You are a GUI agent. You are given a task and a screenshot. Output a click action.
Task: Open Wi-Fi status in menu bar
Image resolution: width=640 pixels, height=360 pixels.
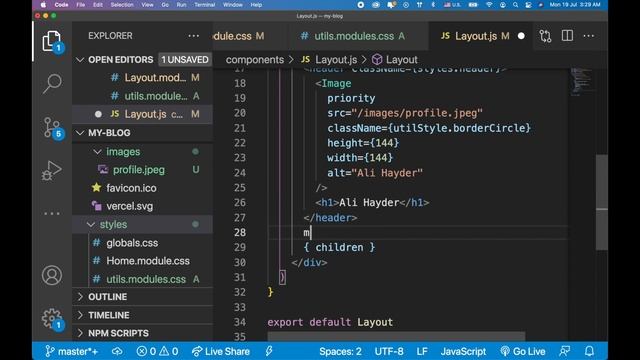[x=489, y=5]
